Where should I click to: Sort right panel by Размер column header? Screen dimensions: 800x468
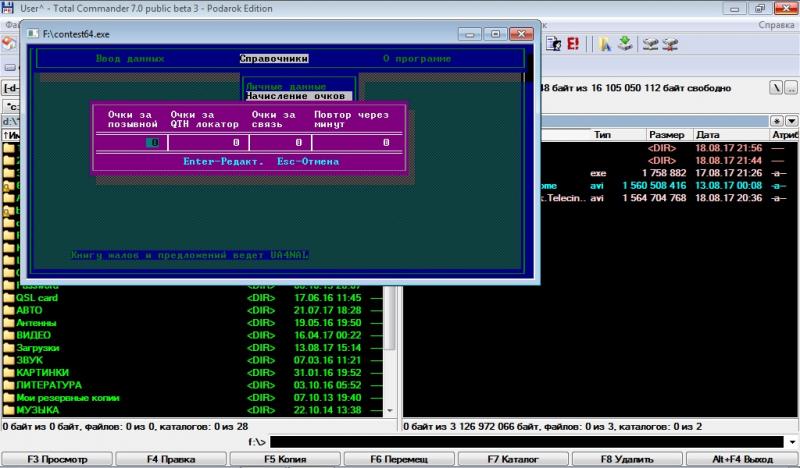click(666, 133)
